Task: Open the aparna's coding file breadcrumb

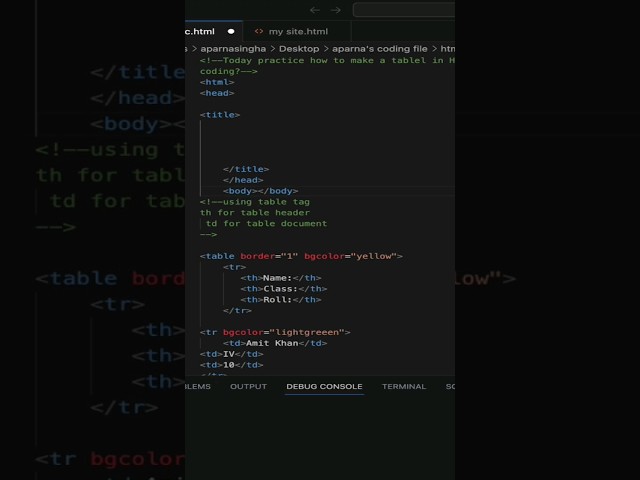Action: click(x=380, y=49)
